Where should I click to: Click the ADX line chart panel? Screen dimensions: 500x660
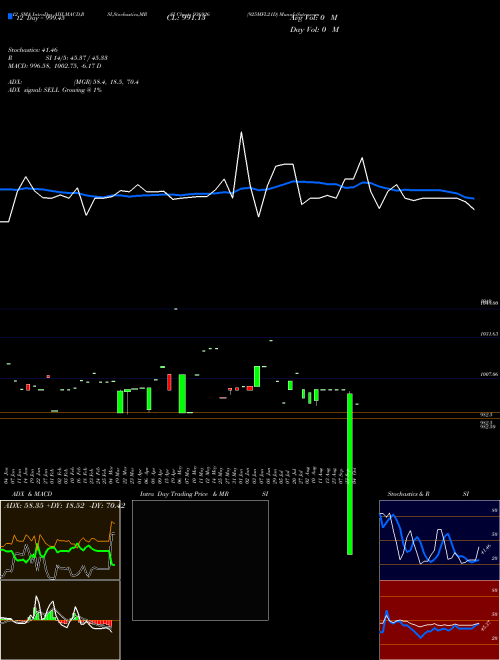60,540
